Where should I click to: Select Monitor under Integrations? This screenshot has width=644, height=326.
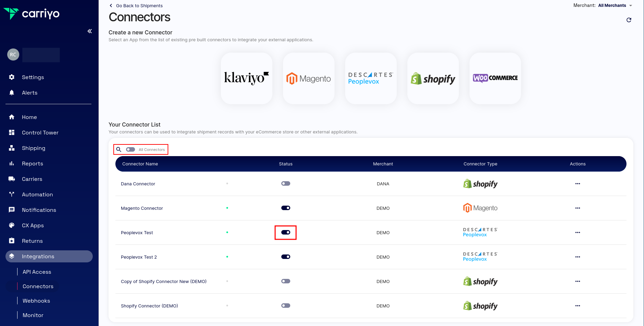(33, 315)
